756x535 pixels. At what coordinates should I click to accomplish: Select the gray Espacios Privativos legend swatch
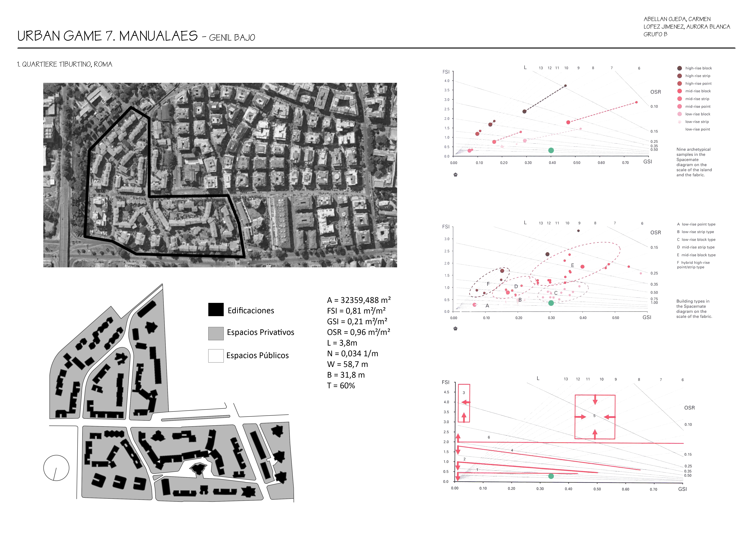pos(216,333)
